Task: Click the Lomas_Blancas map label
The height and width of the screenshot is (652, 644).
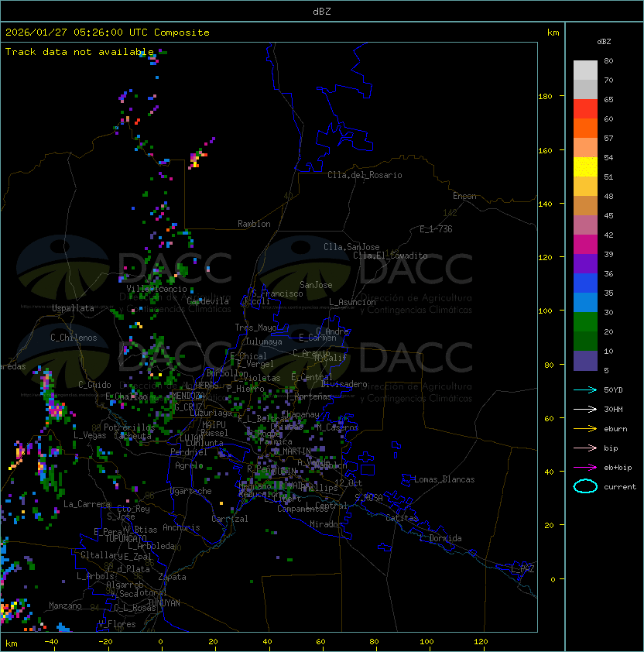Action: (x=444, y=479)
